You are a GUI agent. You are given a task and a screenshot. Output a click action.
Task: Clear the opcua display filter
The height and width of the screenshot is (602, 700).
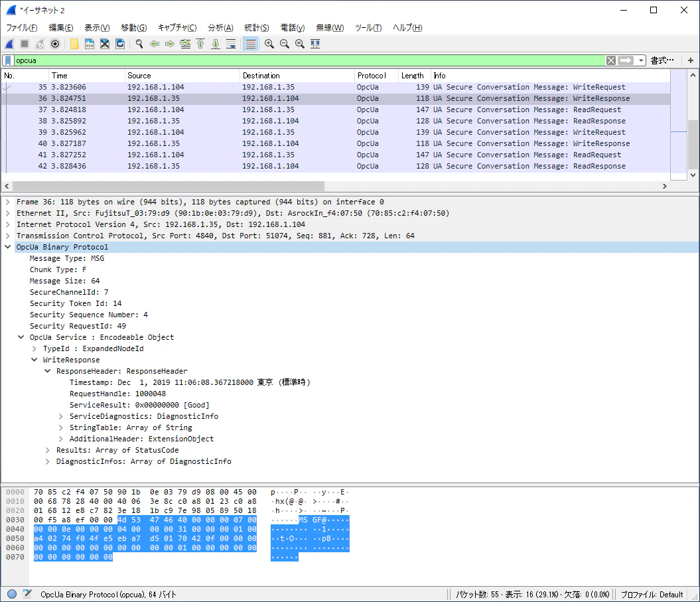610,60
